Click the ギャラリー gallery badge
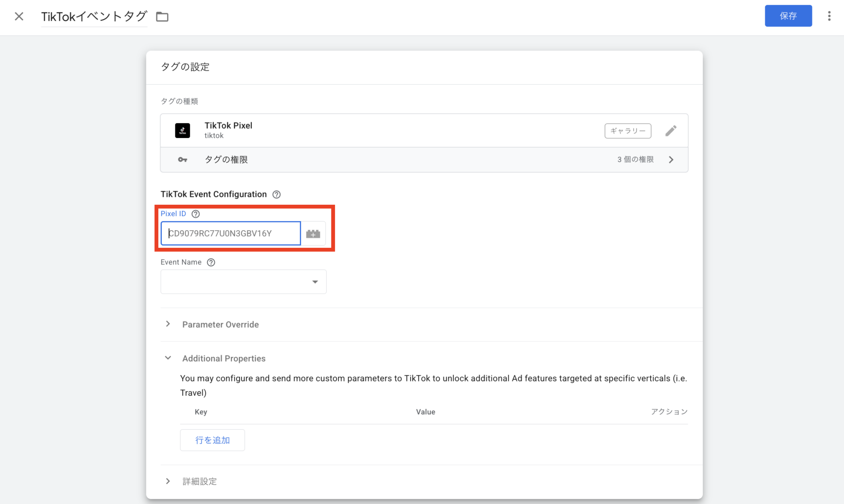844x504 pixels. [x=628, y=131]
